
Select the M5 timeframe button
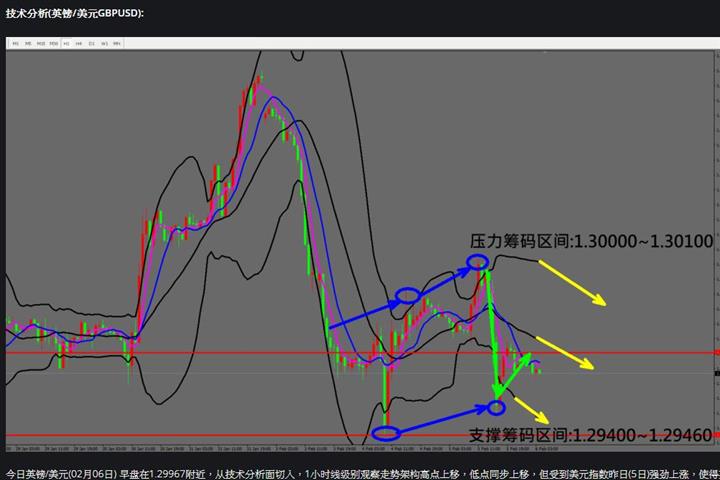click(x=28, y=44)
